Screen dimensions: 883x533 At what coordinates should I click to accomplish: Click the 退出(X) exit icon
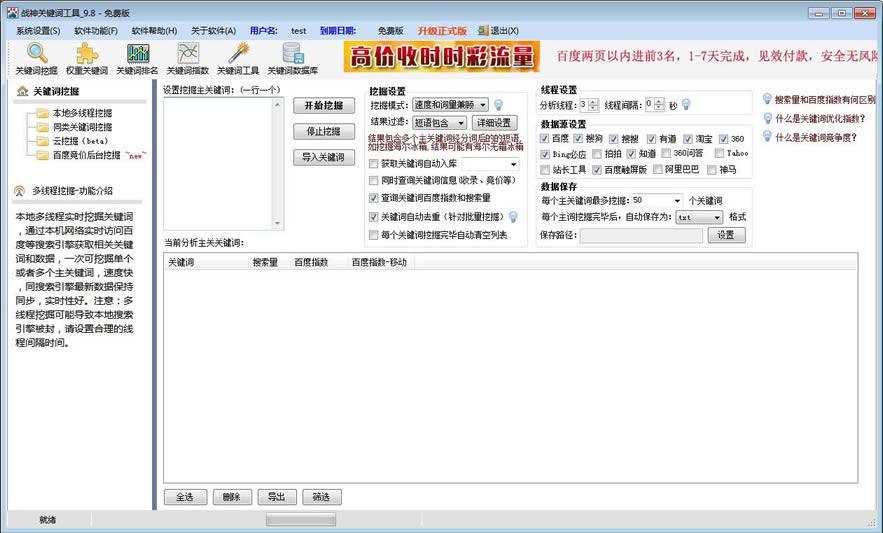[x=483, y=30]
